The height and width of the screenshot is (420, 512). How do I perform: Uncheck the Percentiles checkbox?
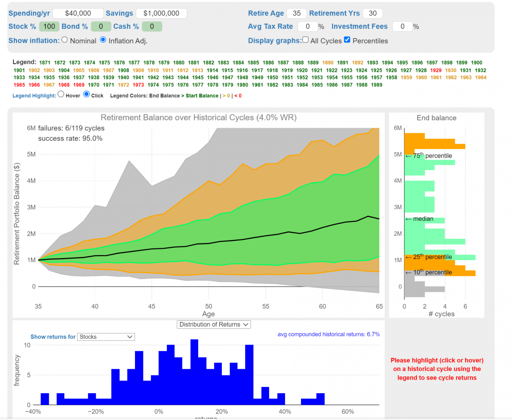click(x=347, y=40)
